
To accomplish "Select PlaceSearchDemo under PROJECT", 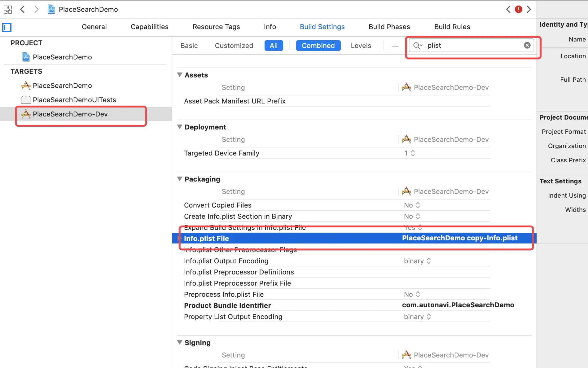I will click(x=62, y=57).
